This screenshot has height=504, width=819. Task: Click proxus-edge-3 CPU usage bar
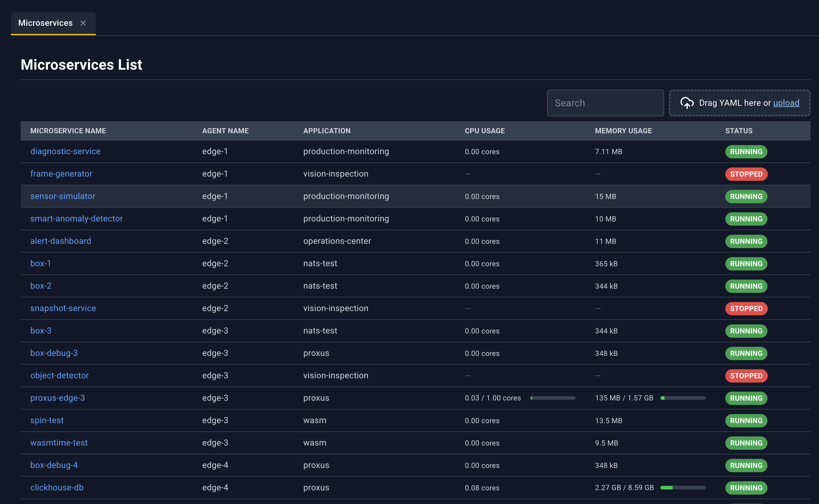[x=553, y=398]
